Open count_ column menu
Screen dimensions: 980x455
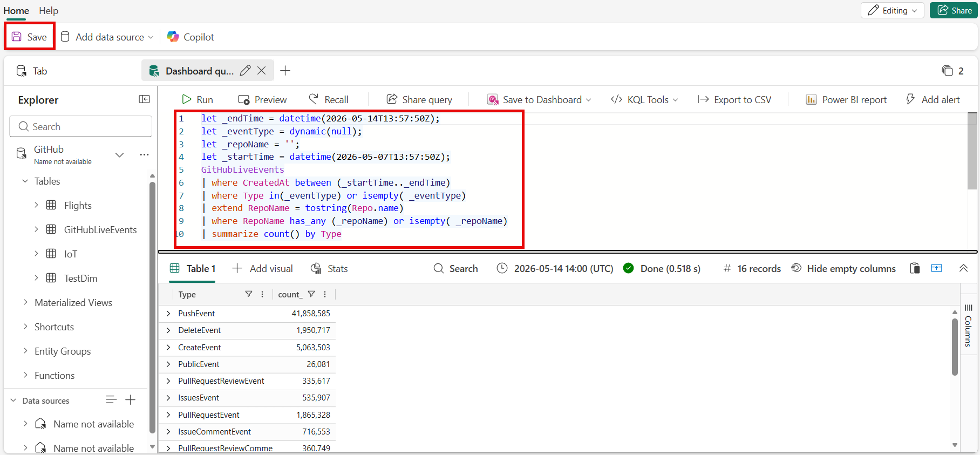point(325,294)
